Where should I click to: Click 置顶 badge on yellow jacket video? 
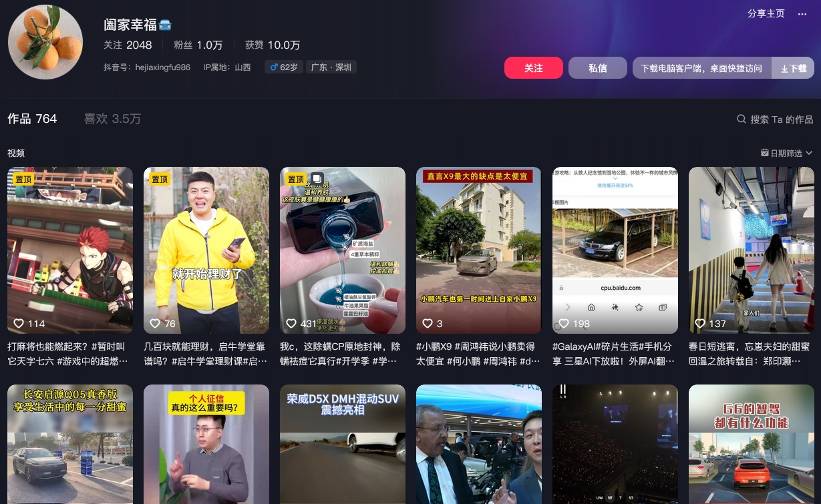click(x=160, y=179)
